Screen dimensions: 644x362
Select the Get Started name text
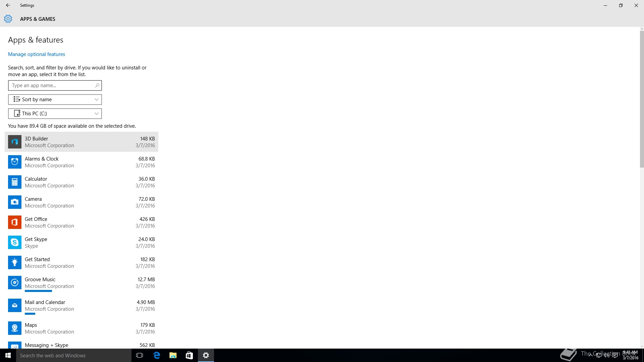[x=37, y=259]
